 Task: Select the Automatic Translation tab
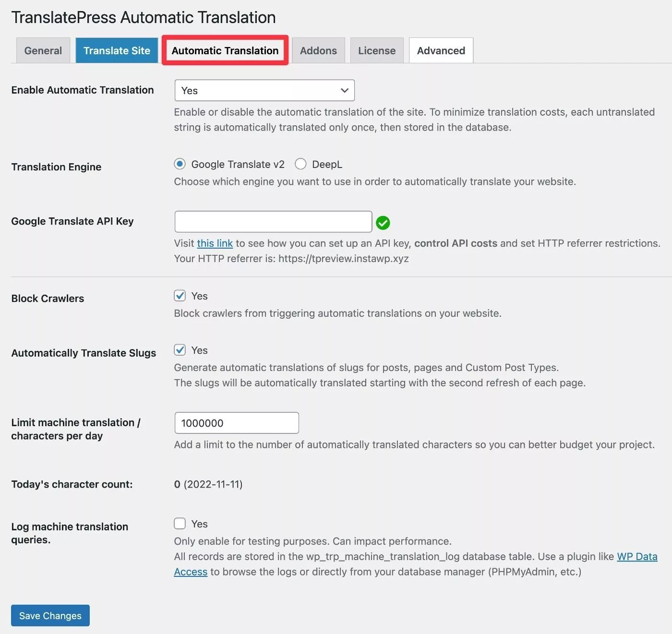coord(225,50)
